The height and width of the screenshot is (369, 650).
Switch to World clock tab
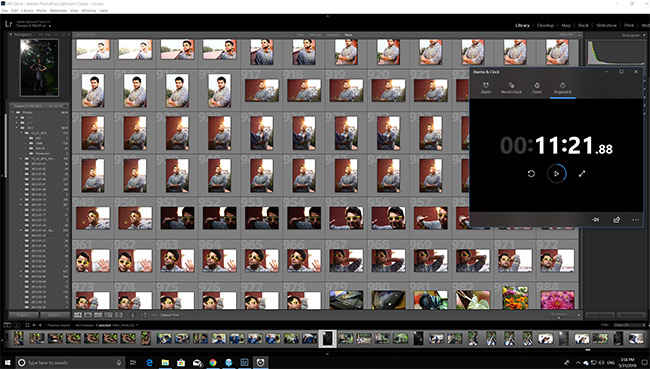(x=511, y=87)
